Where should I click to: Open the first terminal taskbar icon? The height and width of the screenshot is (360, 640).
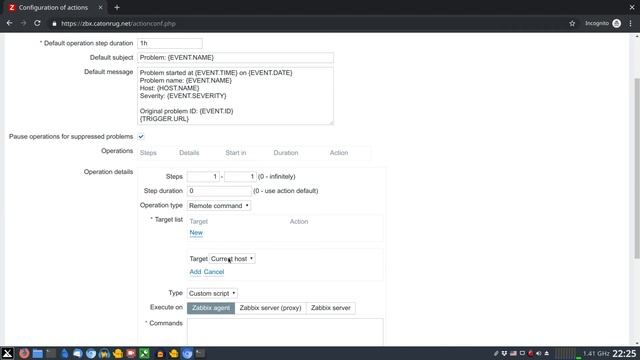pos(51,353)
